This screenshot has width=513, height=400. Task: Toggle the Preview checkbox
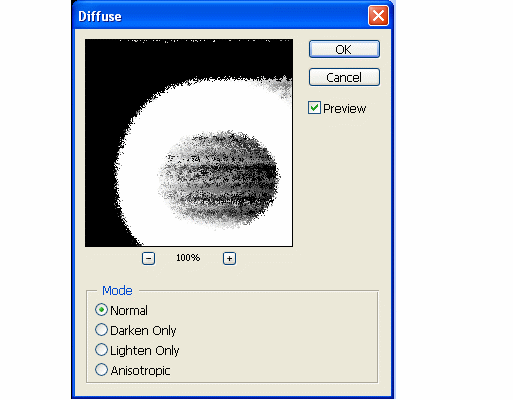click(314, 108)
